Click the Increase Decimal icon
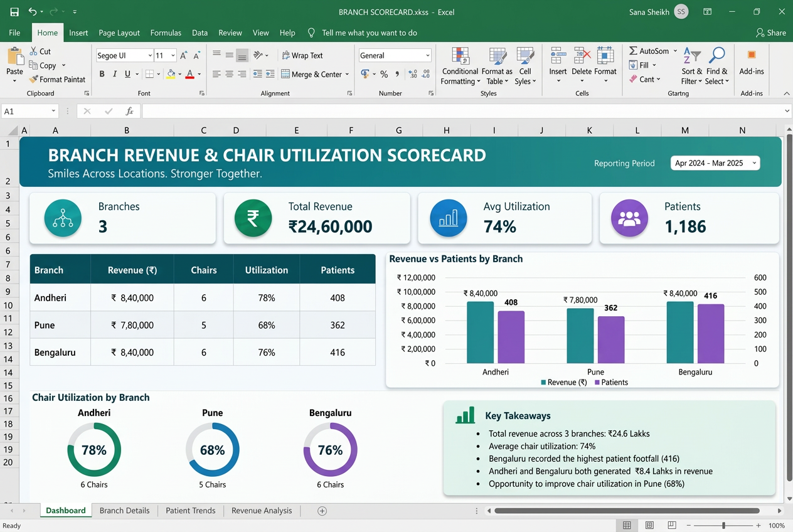This screenshot has width=793, height=532. [x=412, y=74]
